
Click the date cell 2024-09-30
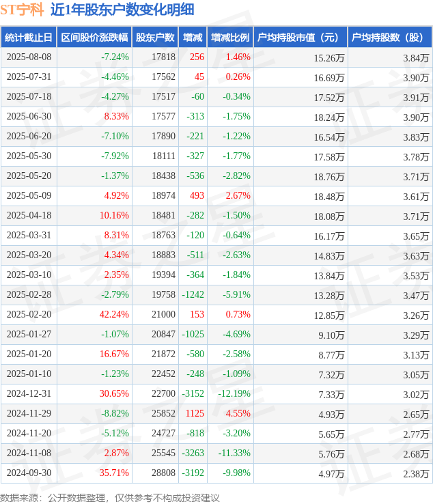29,473
